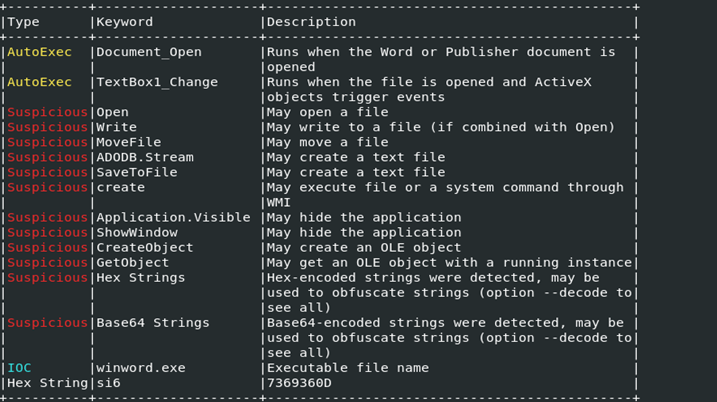
Task: Click the cyan IOC type label
Action: point(19,368)
